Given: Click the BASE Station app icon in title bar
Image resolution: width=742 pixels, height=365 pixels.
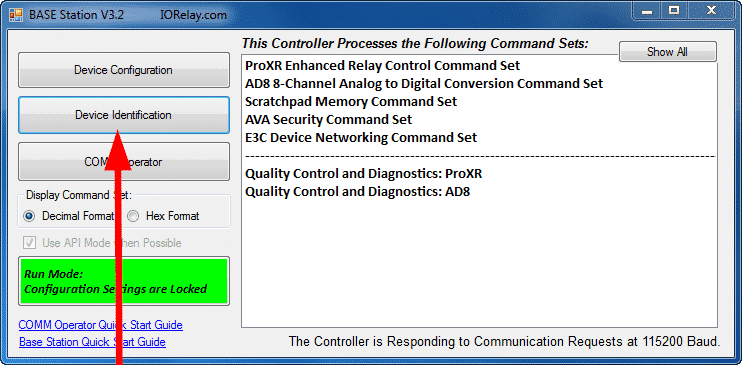Looking at the screenshot, I should pyautogui.click(x=16, y=14).
